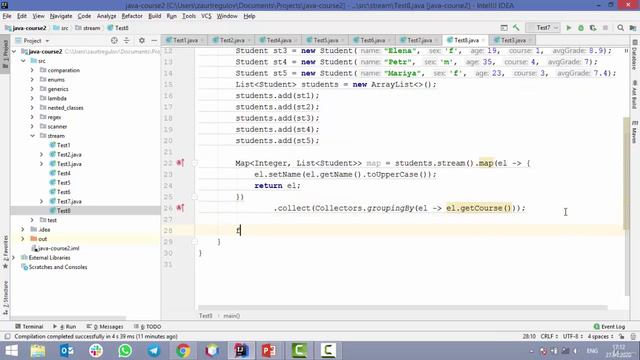Switch to IntelliJ IDEA taskbar icon
Viewport: 640px width, 360px height.
pos(241,351)
